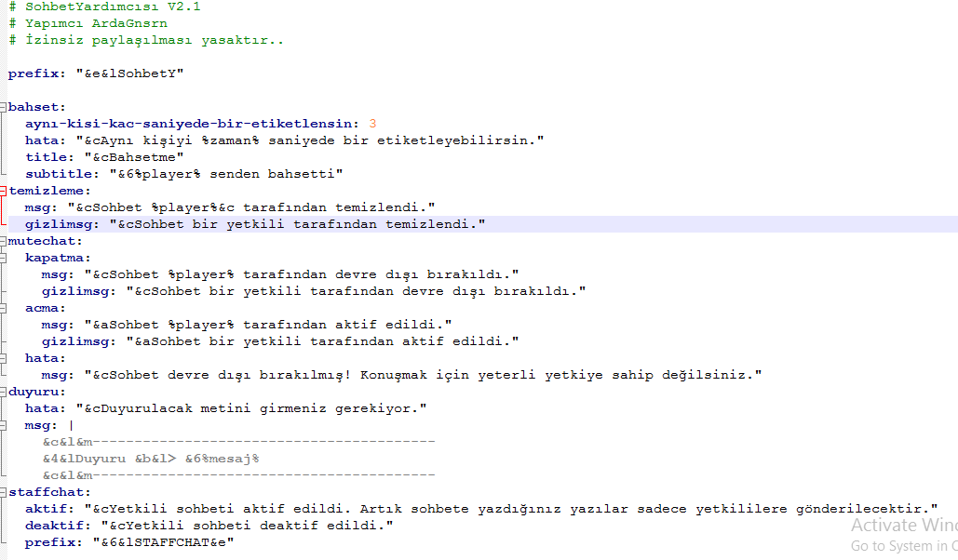The image size is (958, 560).
Task: Collapse the acma subsection
Action: click(x=4, y=307)
